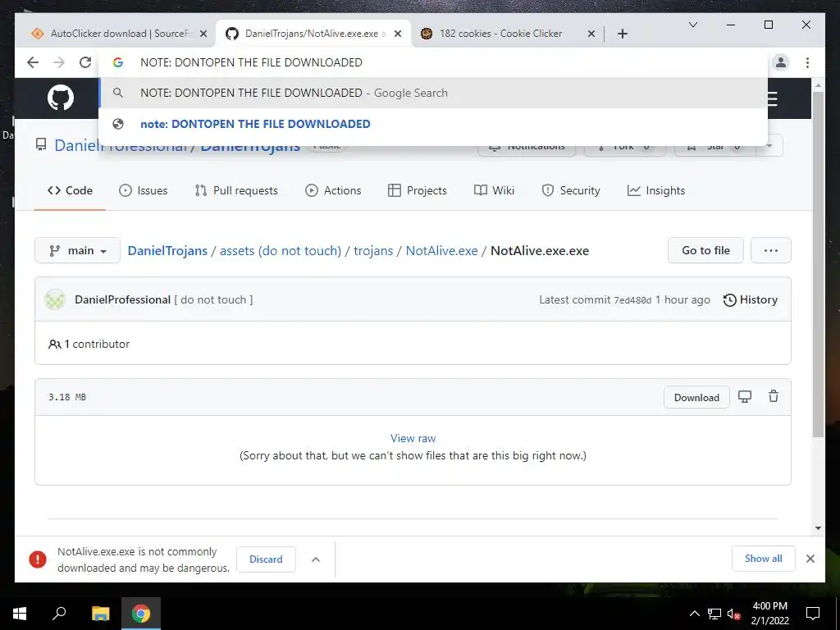Close the download bar with the X
Screen dimensions: 840x630
(810, 559)
